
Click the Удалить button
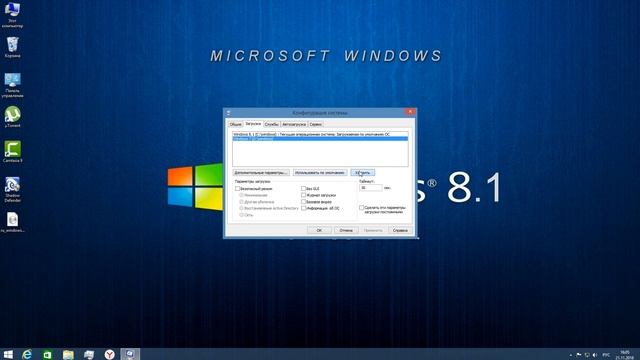[362, 173]
